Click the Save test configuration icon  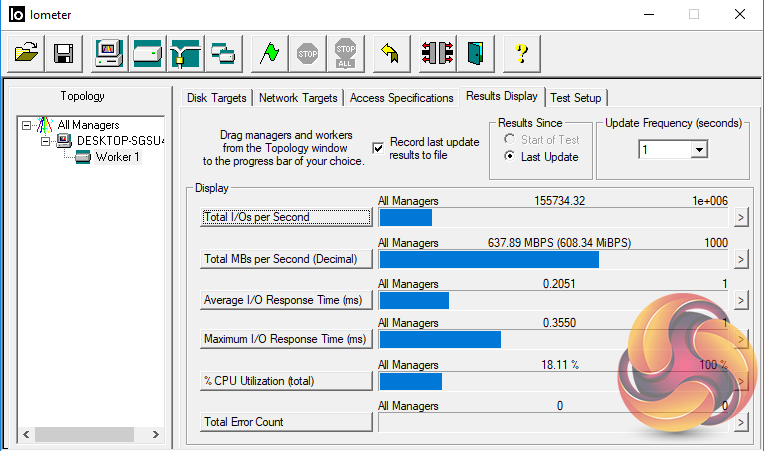pos(63,53)
